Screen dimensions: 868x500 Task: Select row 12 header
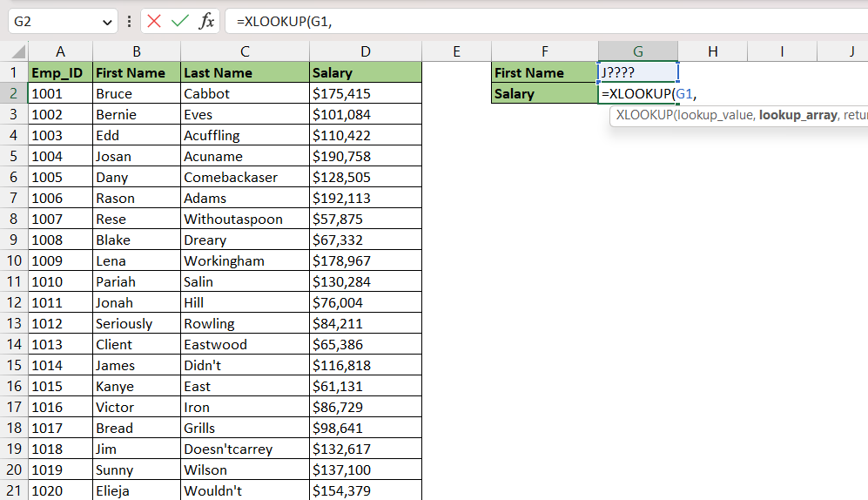coord(14,303)
